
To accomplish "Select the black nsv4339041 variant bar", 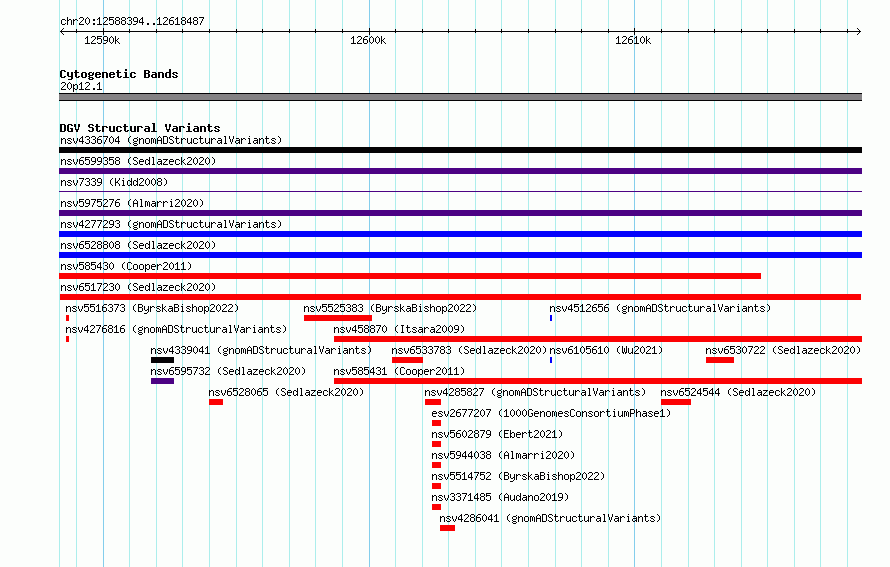I will click(x=162, y=360).
